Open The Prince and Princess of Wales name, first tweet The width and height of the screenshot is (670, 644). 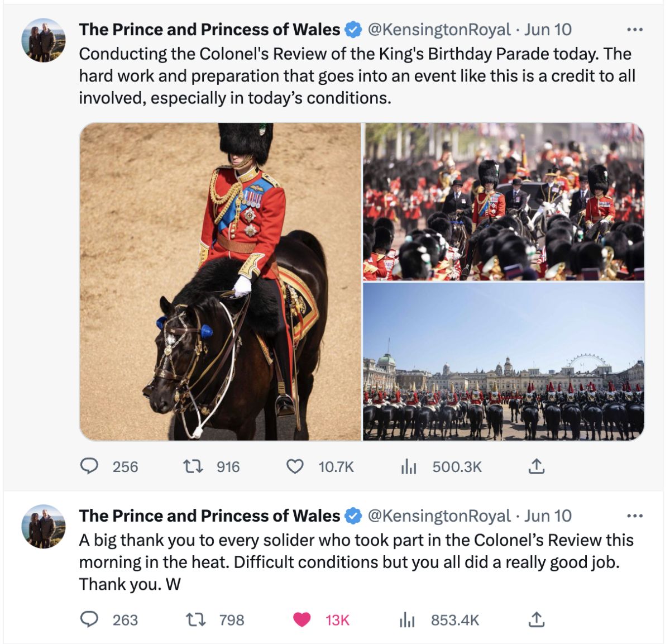209,30
